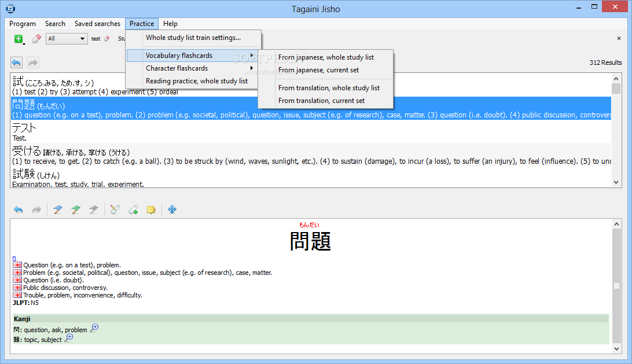Screen dimensions: 632x364
Task: Open the All entries type dropdown
Action: pyautogui.click(x=67, y=39)
